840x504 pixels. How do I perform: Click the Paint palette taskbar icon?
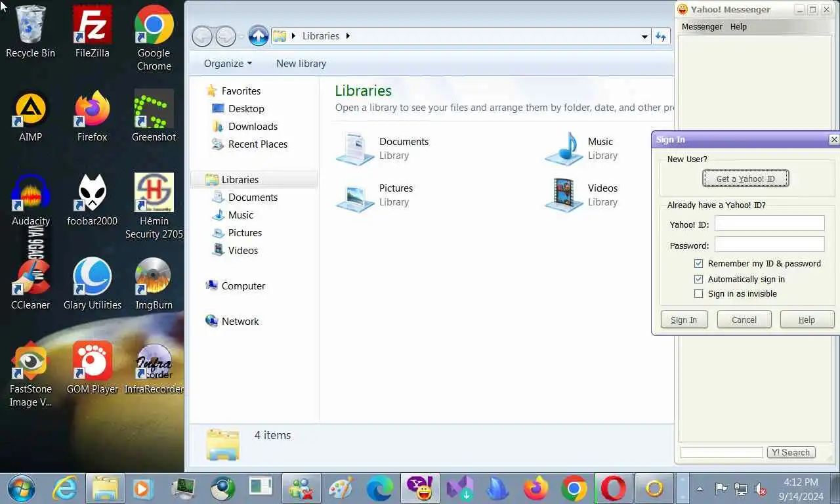pyautogui.click(x=341, y=488)
